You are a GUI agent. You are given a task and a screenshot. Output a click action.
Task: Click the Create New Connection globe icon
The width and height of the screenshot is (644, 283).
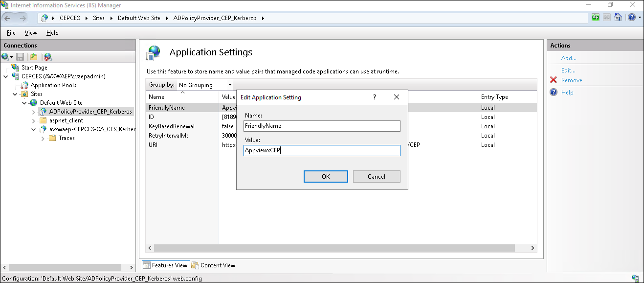tap(5, 57)
